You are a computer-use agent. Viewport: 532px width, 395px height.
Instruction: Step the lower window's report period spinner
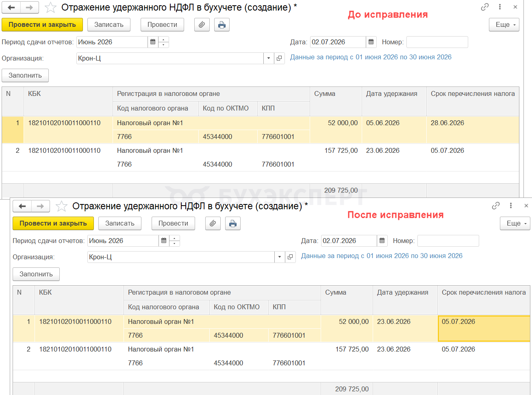[174, 241]
